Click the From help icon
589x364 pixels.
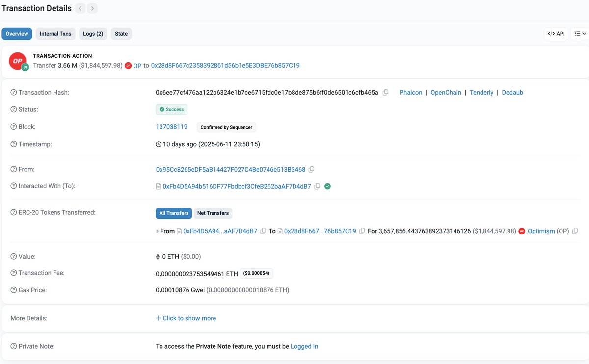click(x=14, y=169)
